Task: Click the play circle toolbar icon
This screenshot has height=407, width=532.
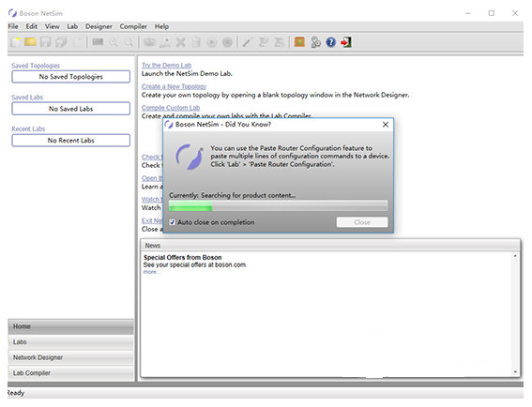Action: pyautogui.click(x=212, y=42)
